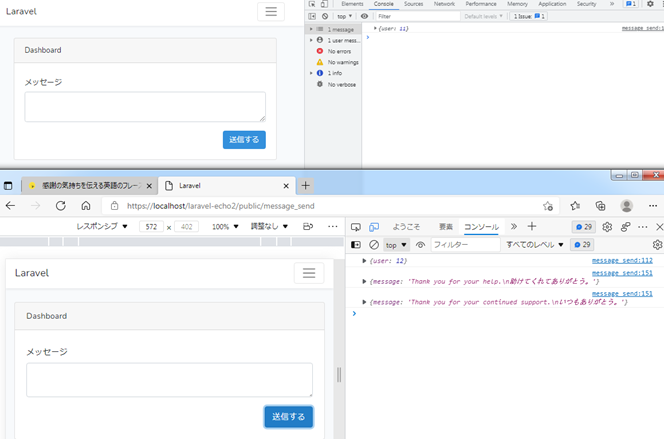Open 100% zoom dropdown in device toolbar
Screen dimensions: 664x439
click(x=225, y=226)
